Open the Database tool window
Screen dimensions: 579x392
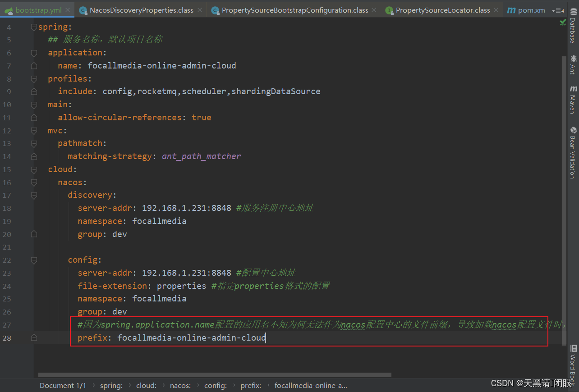(573, 27)
